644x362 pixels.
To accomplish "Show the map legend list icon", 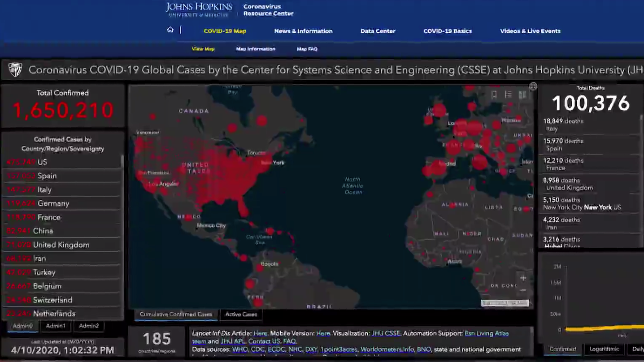I will [x=508, y=95].
